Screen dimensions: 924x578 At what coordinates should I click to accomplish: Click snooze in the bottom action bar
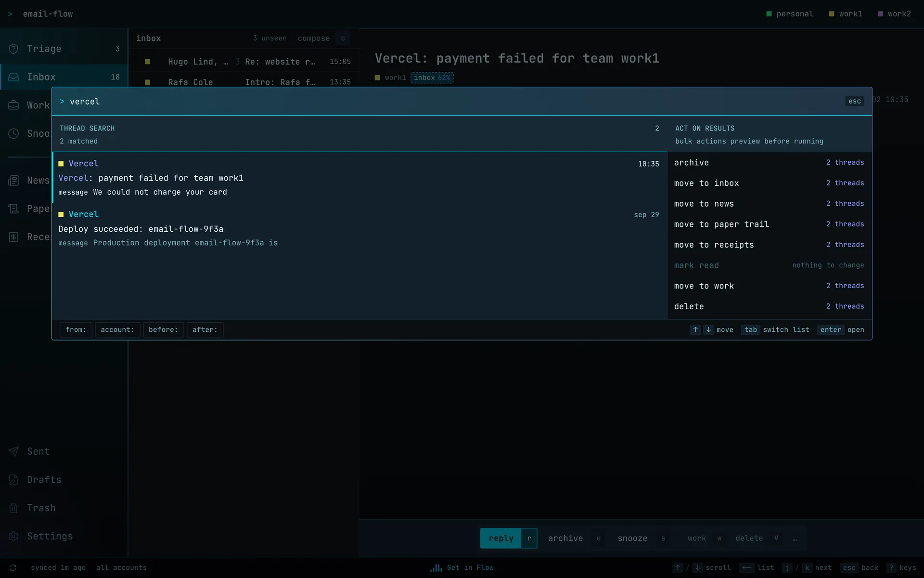642,539
